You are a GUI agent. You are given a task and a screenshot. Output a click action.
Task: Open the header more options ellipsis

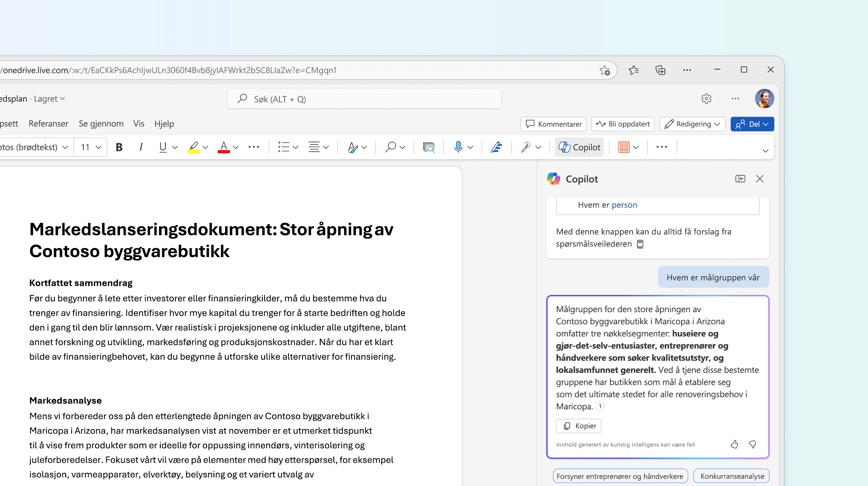point(735,99)
